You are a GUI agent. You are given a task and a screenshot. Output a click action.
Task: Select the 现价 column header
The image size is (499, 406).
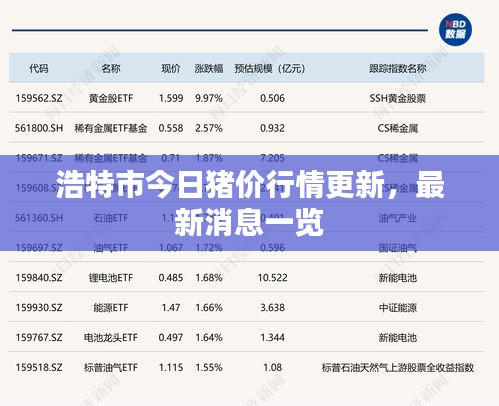(x=171, y=69)
